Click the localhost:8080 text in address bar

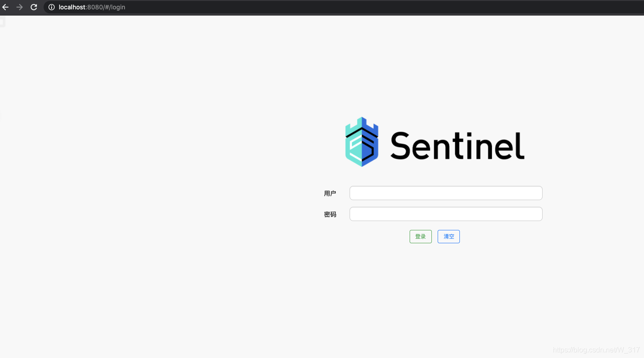72,7
